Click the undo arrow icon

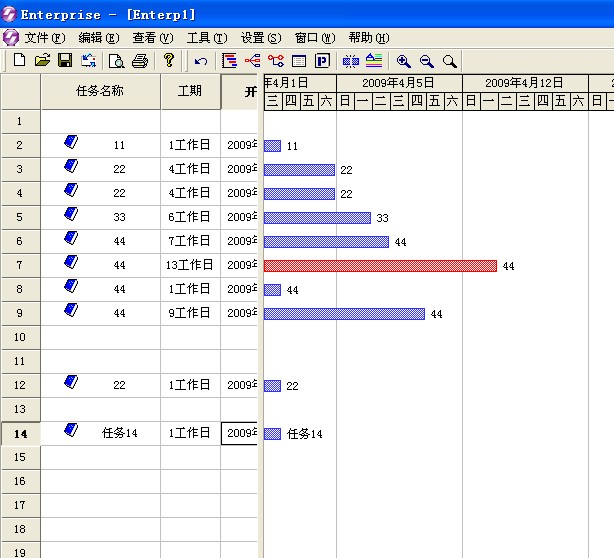(201, 61)
